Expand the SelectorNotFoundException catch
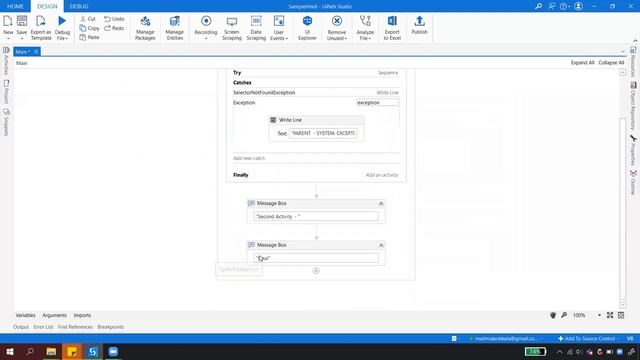This screenshot has height=360, width=640. pyautogui.click(x=316, y=92)
